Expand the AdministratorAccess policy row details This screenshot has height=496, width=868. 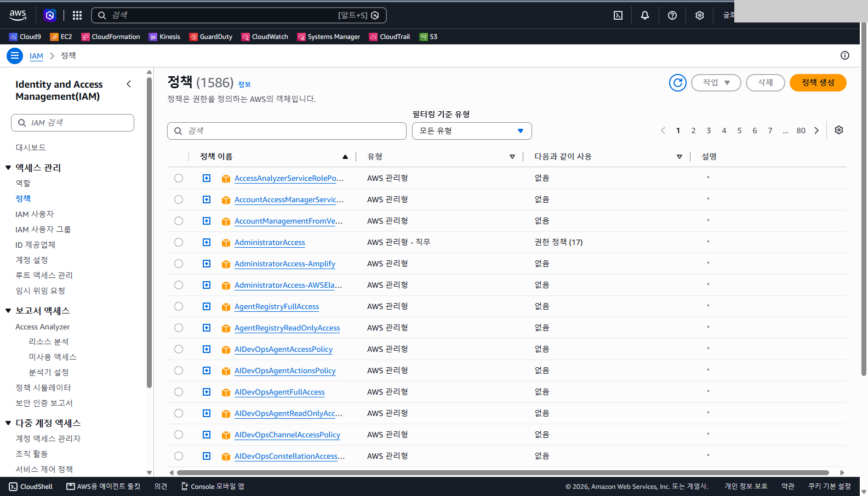(207, 242)
